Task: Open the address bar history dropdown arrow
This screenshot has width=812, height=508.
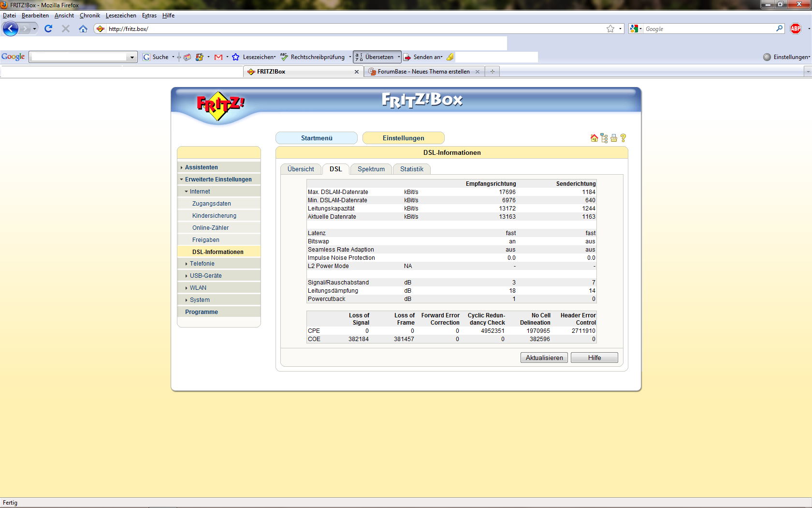Action: pyautogui.click(x=620, y=29)
